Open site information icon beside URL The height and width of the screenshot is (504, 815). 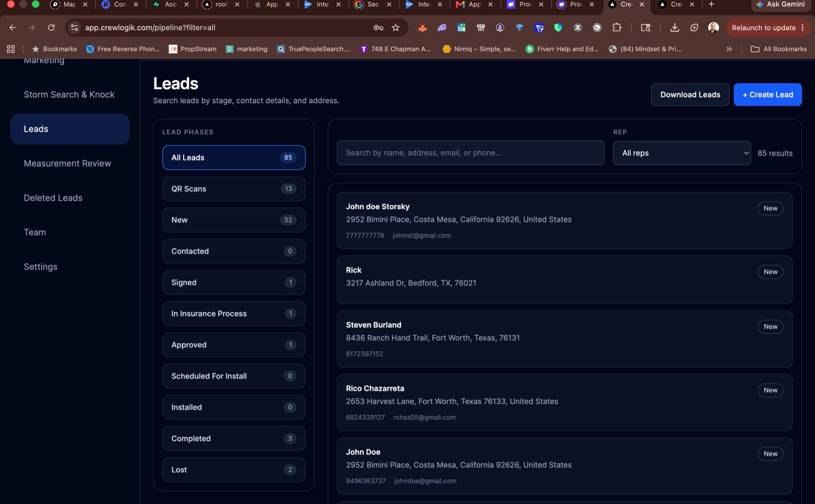click(74, 28)
